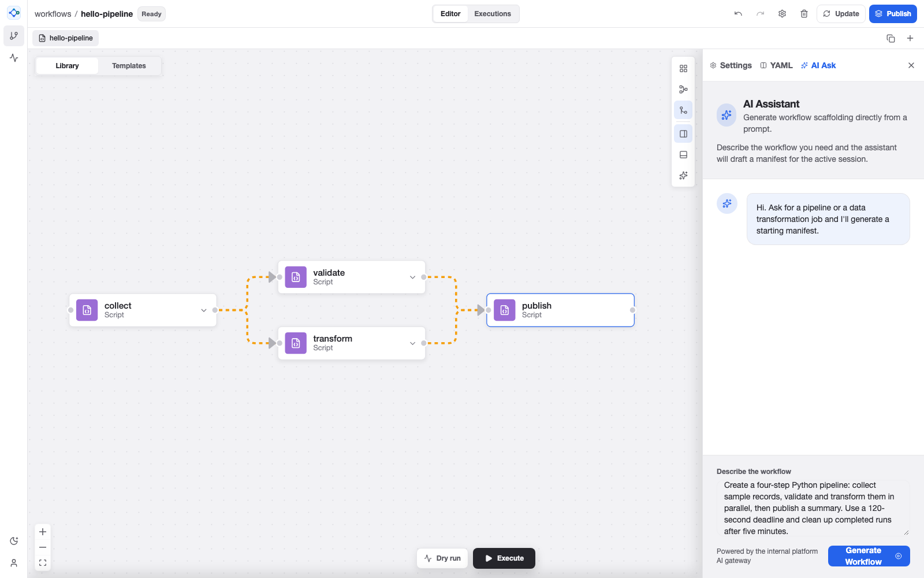
Task: Toggle the side panel icon
Action: coord(683,134)
